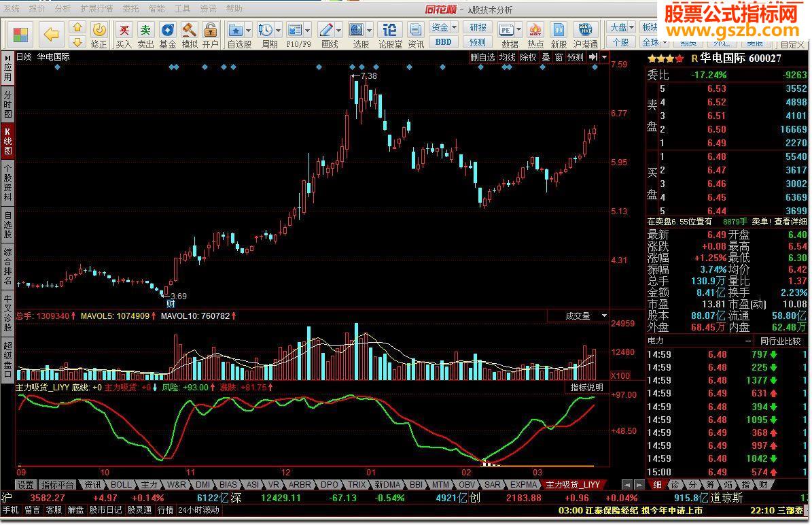Open 个股资料 sidebar view
Image resolution: width=812 pixels, height=525 pixels.
point(7,182)
